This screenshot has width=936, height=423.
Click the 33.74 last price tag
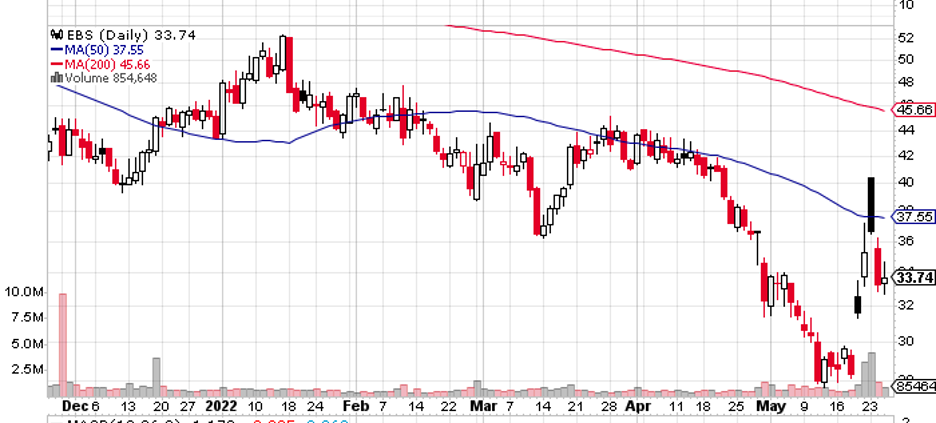pos(914,277)
